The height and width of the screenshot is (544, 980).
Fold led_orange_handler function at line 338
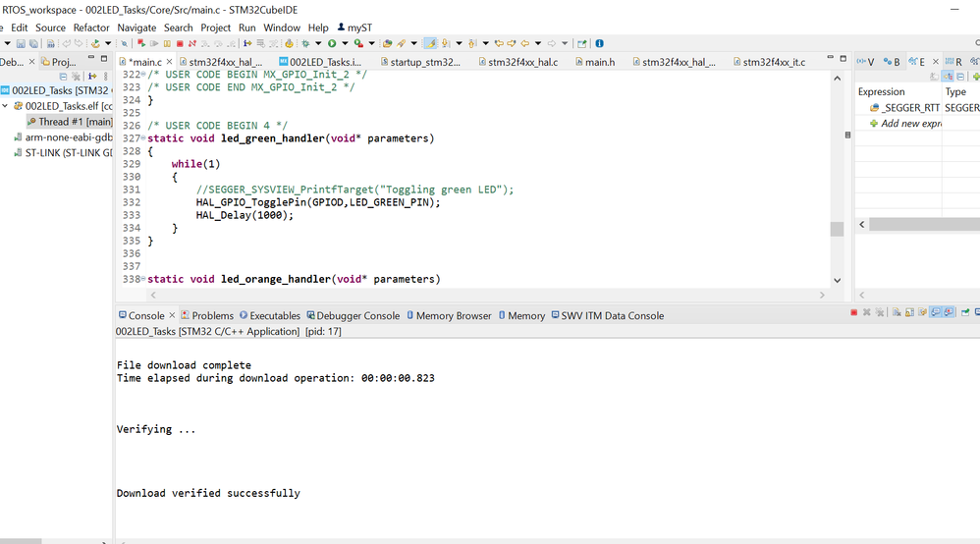pos(143,279)
